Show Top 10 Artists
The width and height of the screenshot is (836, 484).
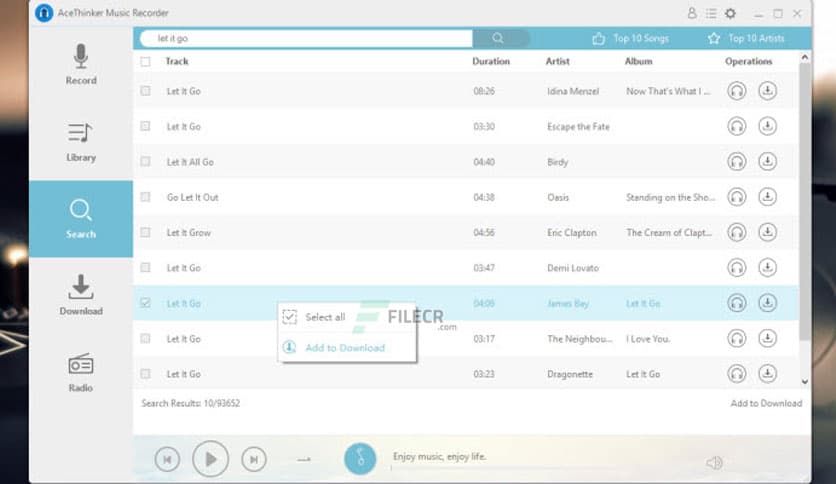(746, 38)
